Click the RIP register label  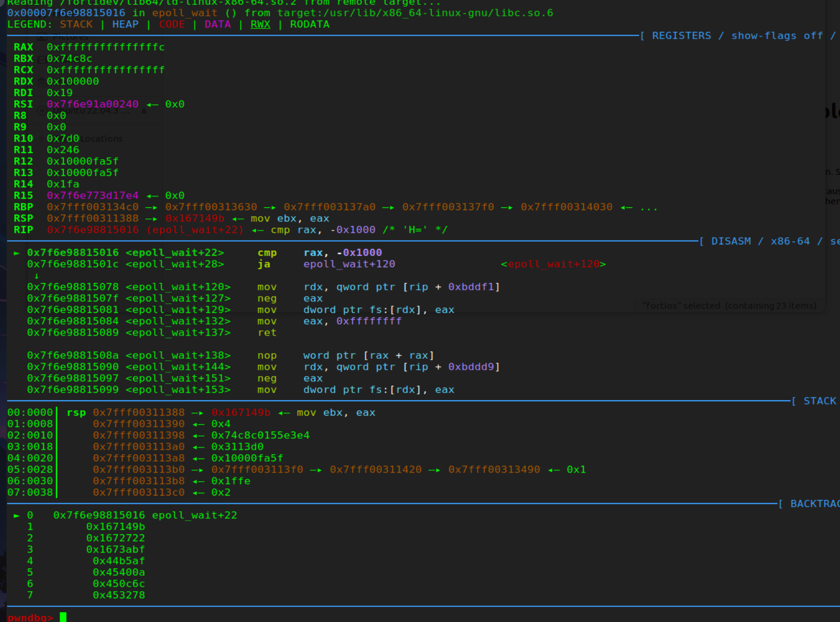click(x=23, y=230)
